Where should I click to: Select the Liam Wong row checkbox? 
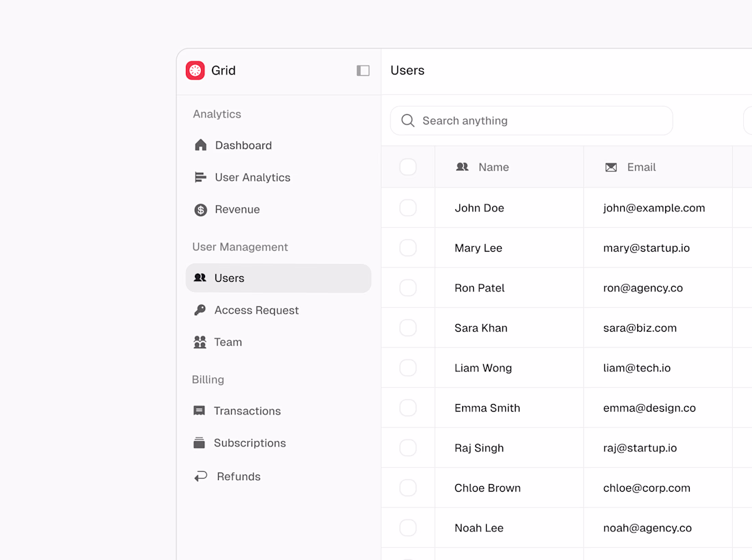(408, 368)
